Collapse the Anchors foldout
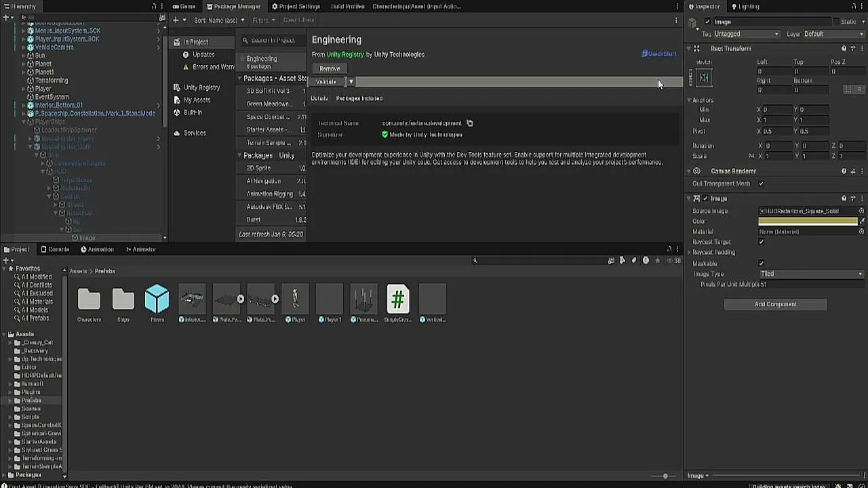Viewport: 868px width, 488px height. point(690,100)
